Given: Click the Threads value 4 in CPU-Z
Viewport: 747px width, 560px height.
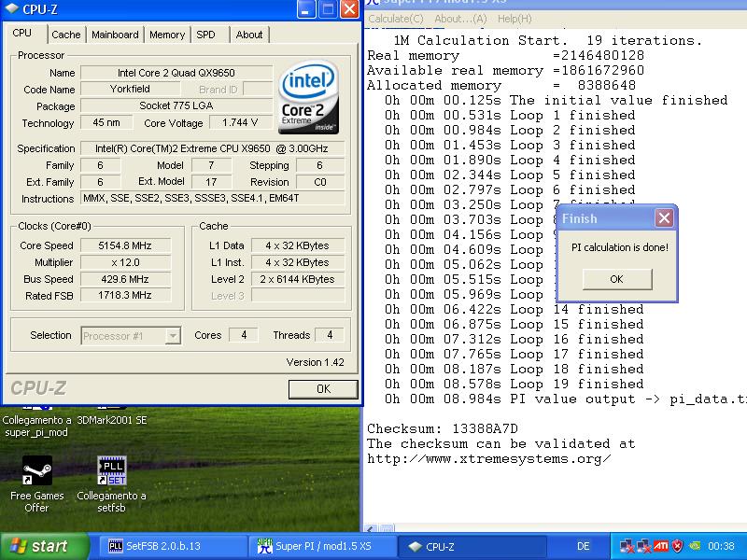Looking at the screenshot, I should pos(330,335).
